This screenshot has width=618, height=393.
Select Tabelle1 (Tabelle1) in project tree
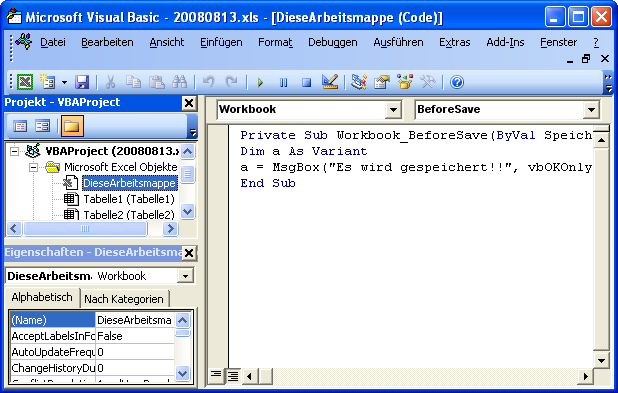128,199
